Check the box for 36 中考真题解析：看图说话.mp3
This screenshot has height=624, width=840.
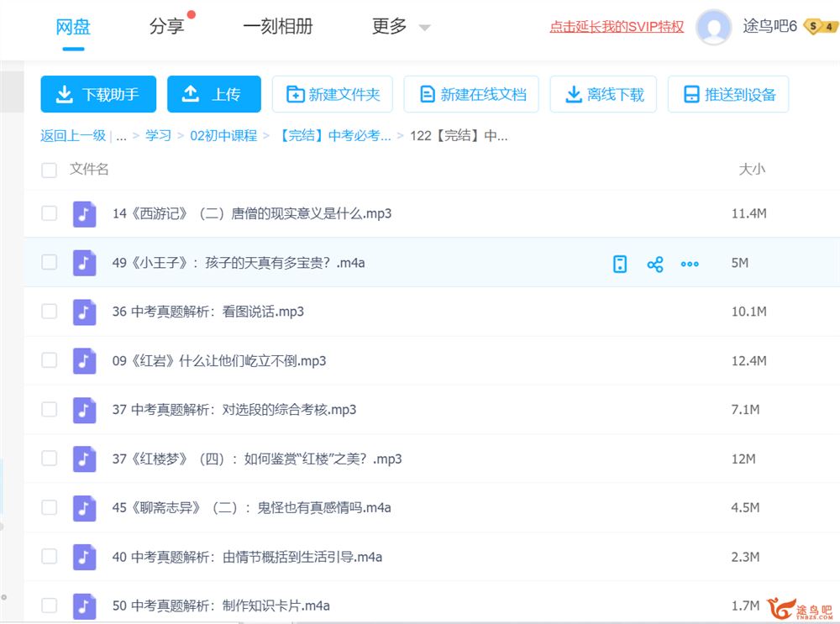(50, 312)
